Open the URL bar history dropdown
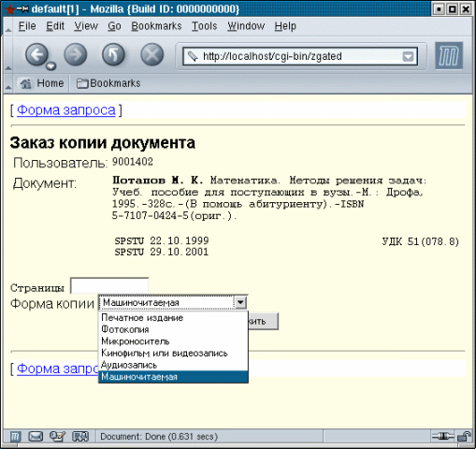This screenshot has width=476, height=449. 408,57
